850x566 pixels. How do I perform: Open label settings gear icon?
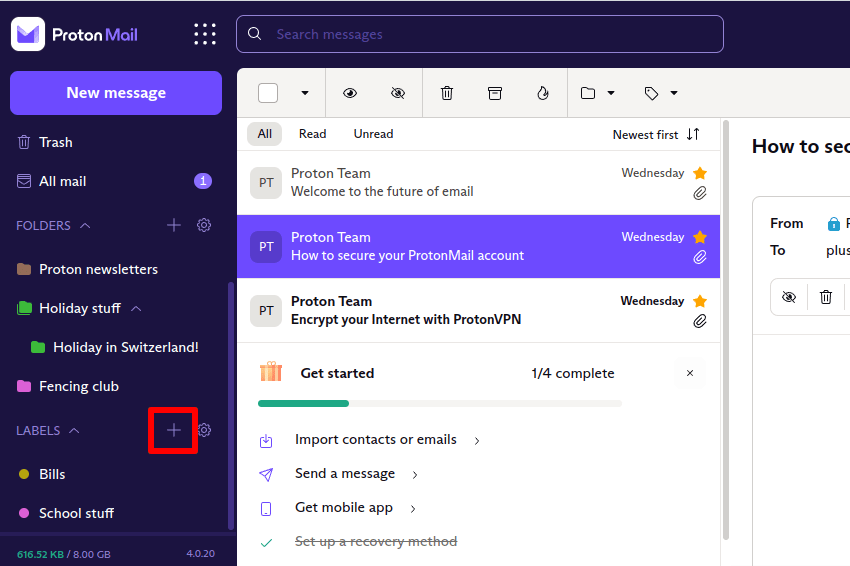pyautogui.click(x=204, y=430)
